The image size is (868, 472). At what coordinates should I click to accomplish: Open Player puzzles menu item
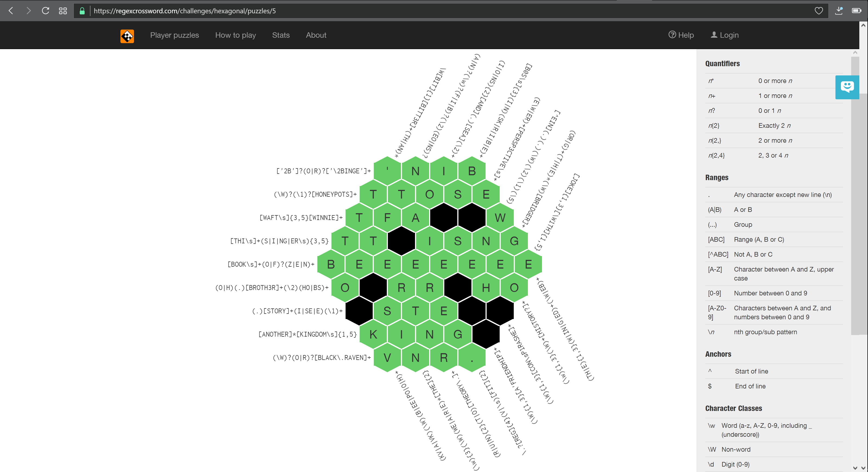(174, 35)
